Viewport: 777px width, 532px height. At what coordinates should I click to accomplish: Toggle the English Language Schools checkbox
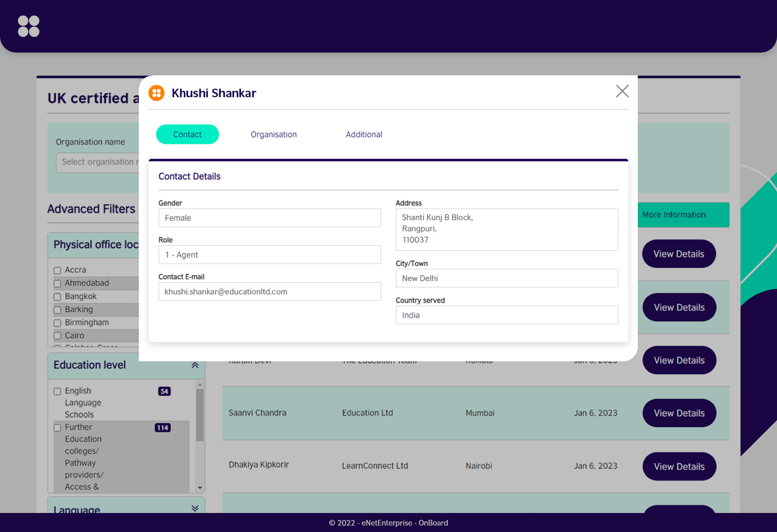57,390
